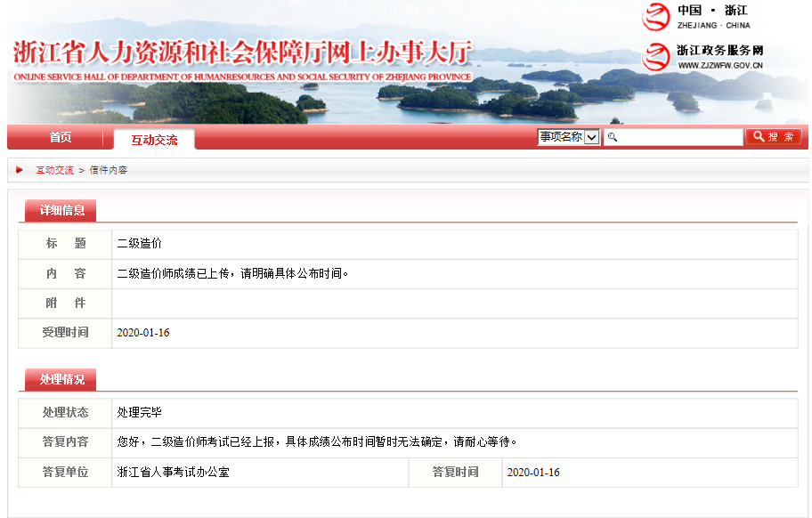The width and height of the screenshot is (812, 518).
Task: Click the 受理时间 date value
Action: [x=142, y=333]
